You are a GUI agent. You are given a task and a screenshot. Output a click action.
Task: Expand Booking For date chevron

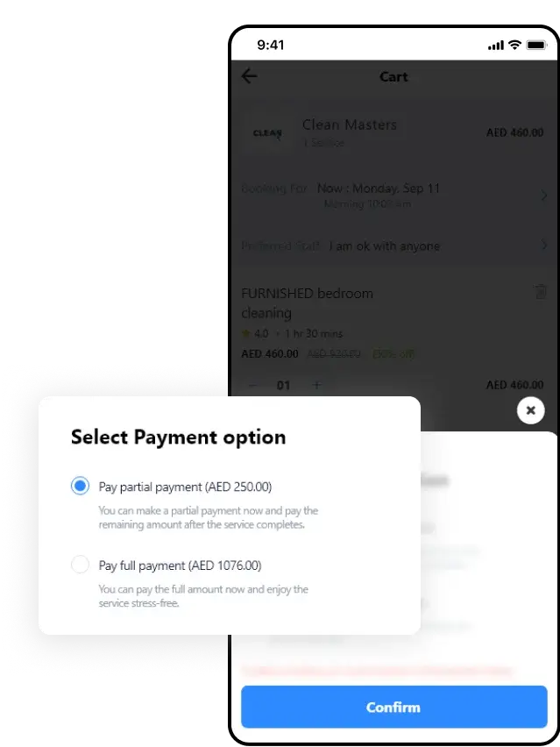pos(543,196)
